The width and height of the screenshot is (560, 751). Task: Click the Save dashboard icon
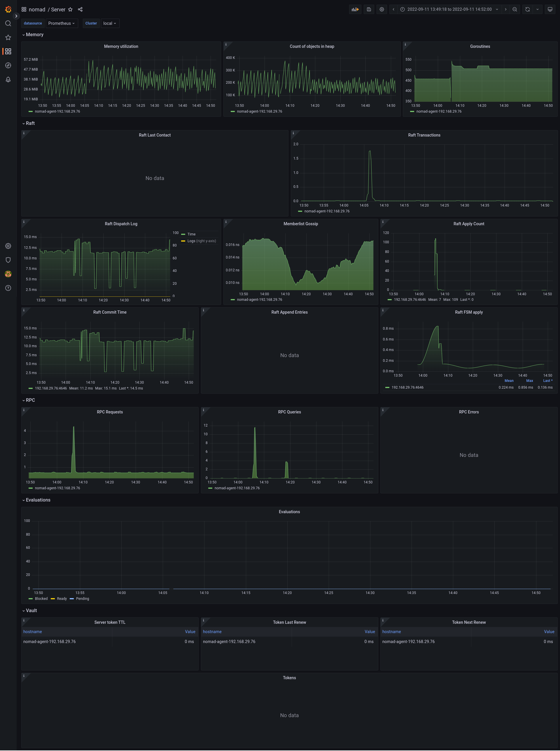click(x=369, y=10)
